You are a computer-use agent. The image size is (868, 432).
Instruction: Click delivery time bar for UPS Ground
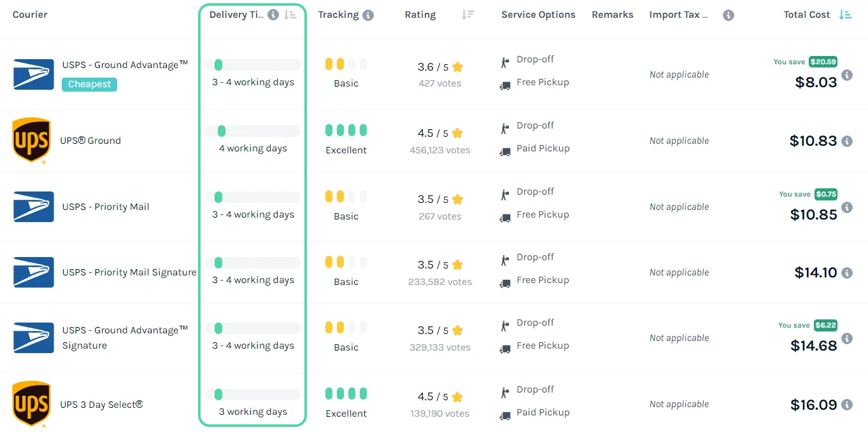tap(252, 131)
